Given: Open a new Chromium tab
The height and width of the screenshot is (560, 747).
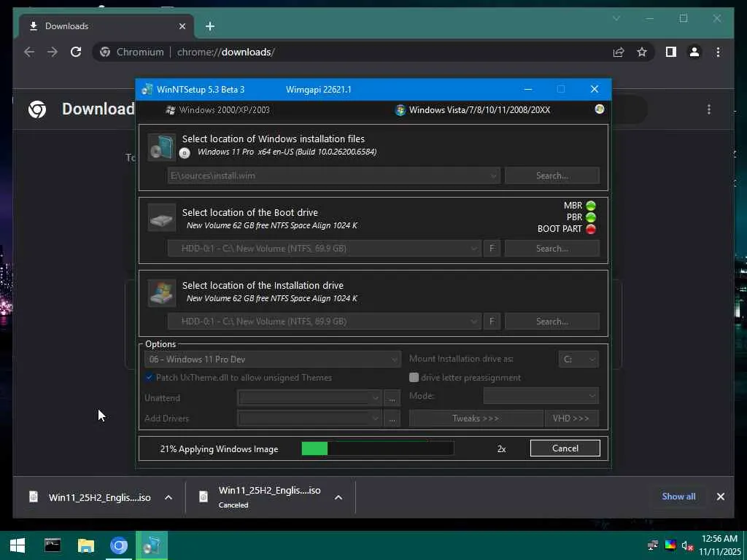Looking at the screenshot, I should (x=210, y=26).
